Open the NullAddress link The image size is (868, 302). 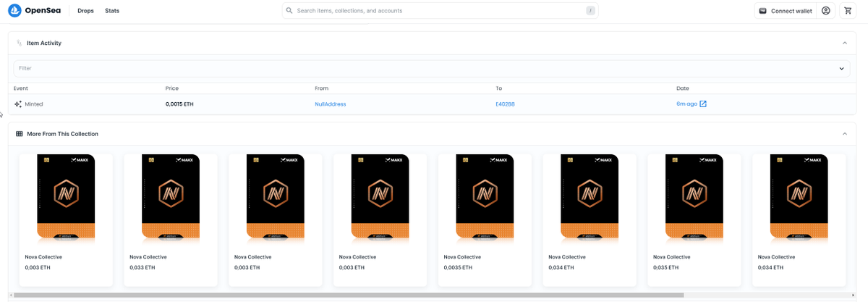tap(331, 104)
